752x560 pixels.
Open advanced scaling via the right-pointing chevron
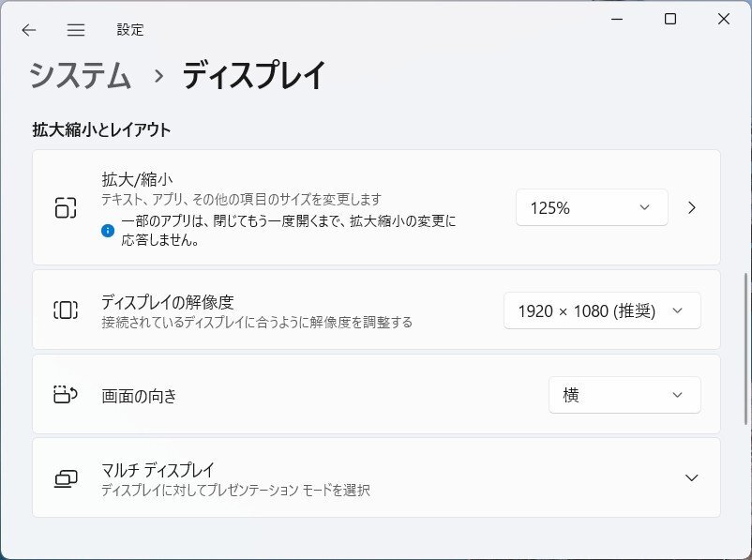692,207
